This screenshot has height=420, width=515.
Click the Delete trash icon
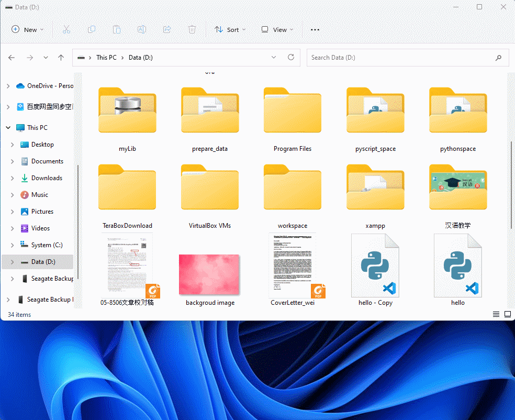click(192, 30)
